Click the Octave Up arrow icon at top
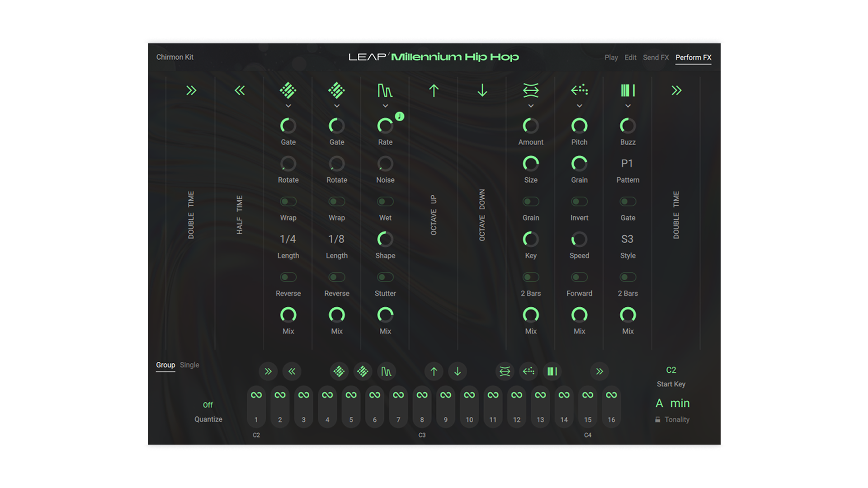Viewport: 868px width, 488px height. point(434,91)
